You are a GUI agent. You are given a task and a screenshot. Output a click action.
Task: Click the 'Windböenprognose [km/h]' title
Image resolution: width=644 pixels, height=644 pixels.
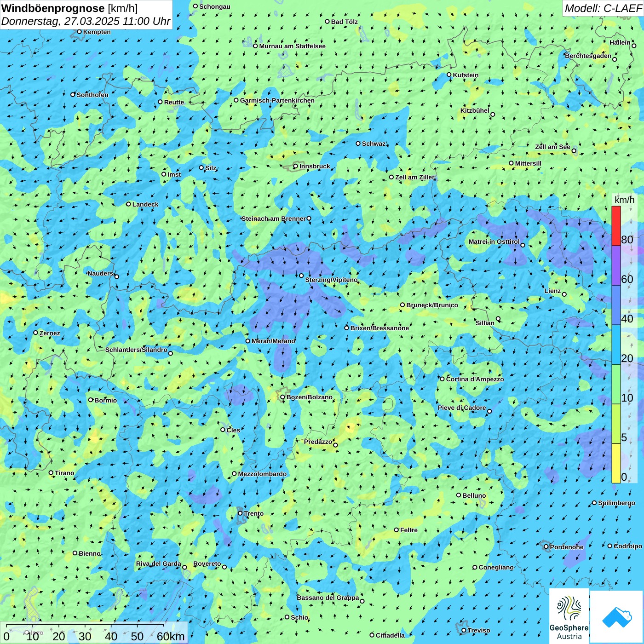pyautogui.click(x=69, y=8)
